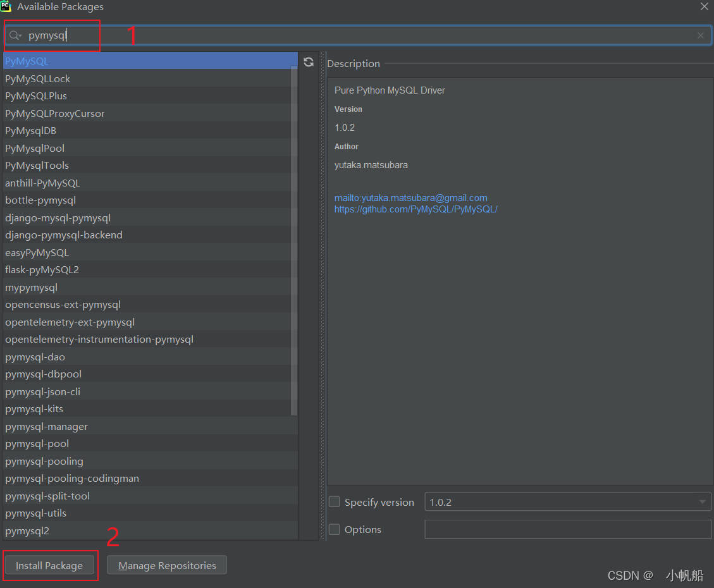Select the PyMySQL package row
714x588 pixels.
point(151,61)
